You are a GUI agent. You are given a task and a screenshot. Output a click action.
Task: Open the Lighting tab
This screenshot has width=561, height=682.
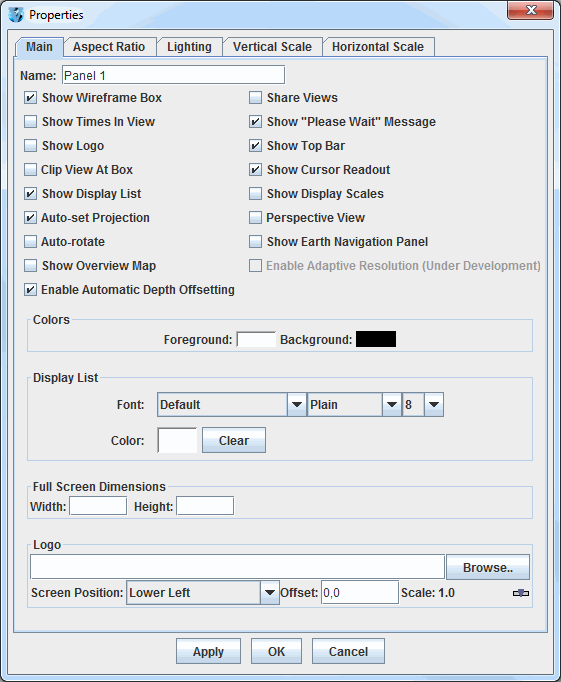coord(190,47)
